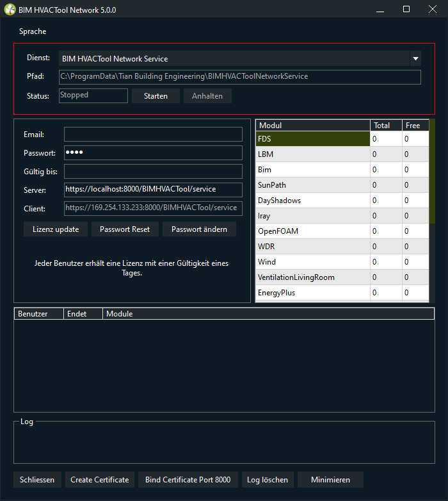448x501 pixels.
Task: Select the VentilationLivingRoom module row
Action: pos(342,277)
